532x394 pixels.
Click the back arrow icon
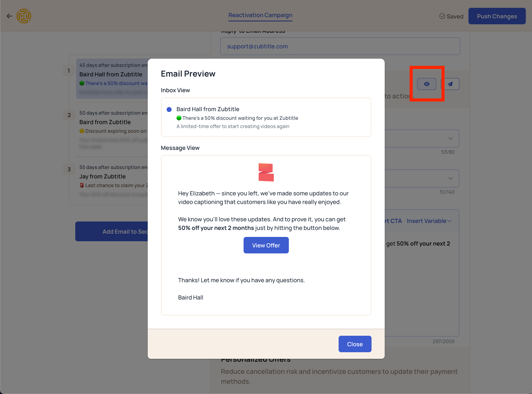click(9, 16)
